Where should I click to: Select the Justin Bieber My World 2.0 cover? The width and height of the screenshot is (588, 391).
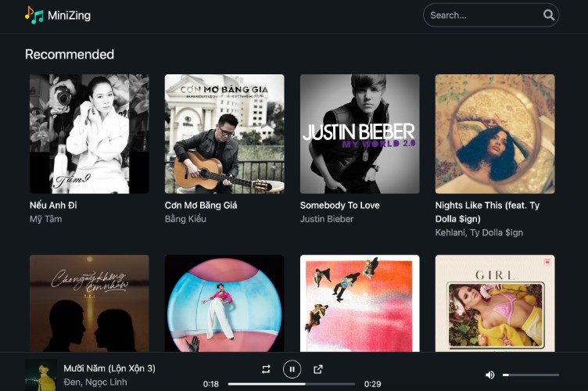click(x=360, y=134)
